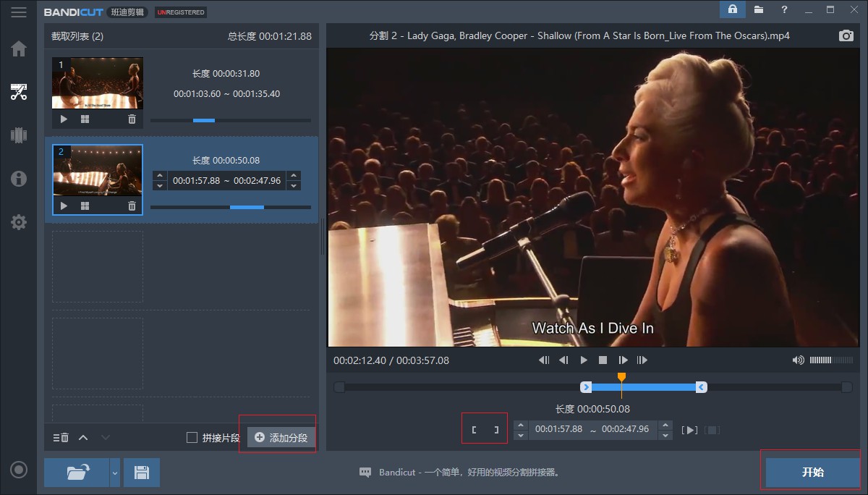This screenshot has height=495, width=868.
Task: Move segment up with the chevron arrow
Action: (x=83, y=437)
